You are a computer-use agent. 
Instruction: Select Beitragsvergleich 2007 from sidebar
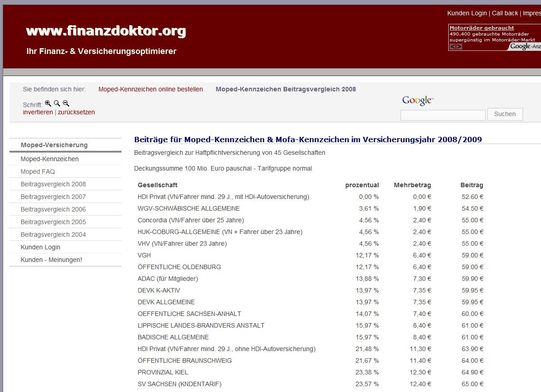click(x=53, y=197)
